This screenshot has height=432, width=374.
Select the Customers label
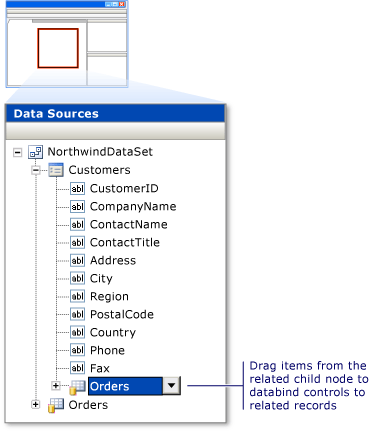click(x=99, y=170)
